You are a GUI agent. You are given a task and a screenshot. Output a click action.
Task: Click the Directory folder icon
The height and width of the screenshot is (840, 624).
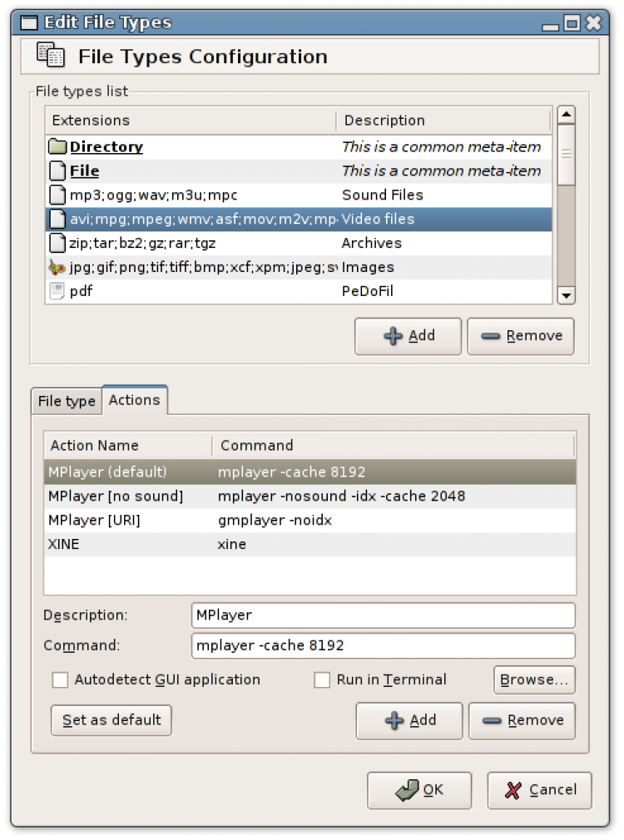click(57, 147)
